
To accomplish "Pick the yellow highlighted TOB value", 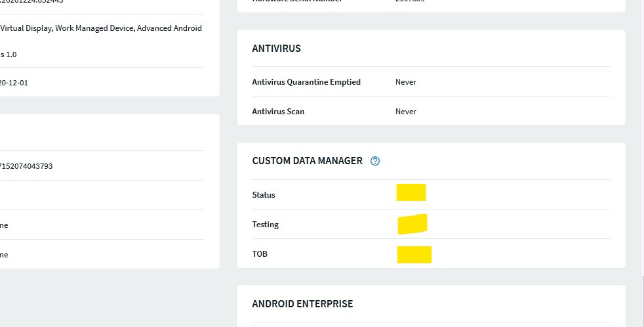I will coord(414,254).
